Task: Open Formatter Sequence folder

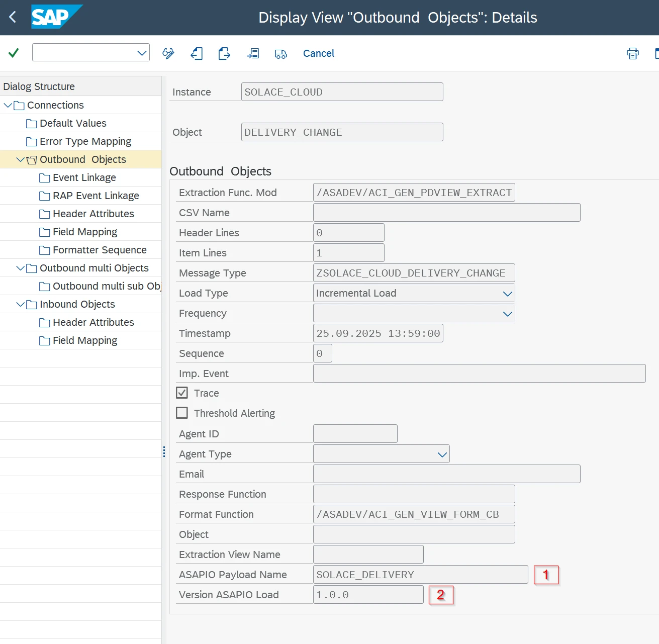Action: tap(93, 250)
